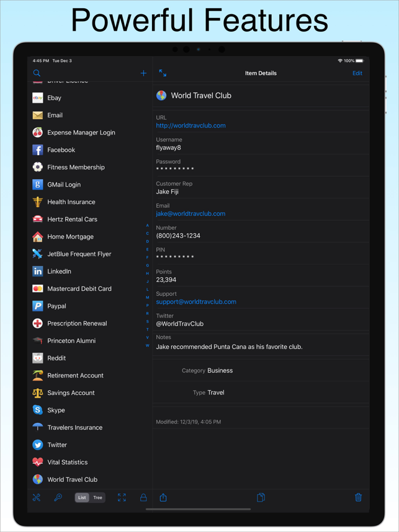Lock the app with padlock icon
Screen dimensions: 399x532
[143, 497]
